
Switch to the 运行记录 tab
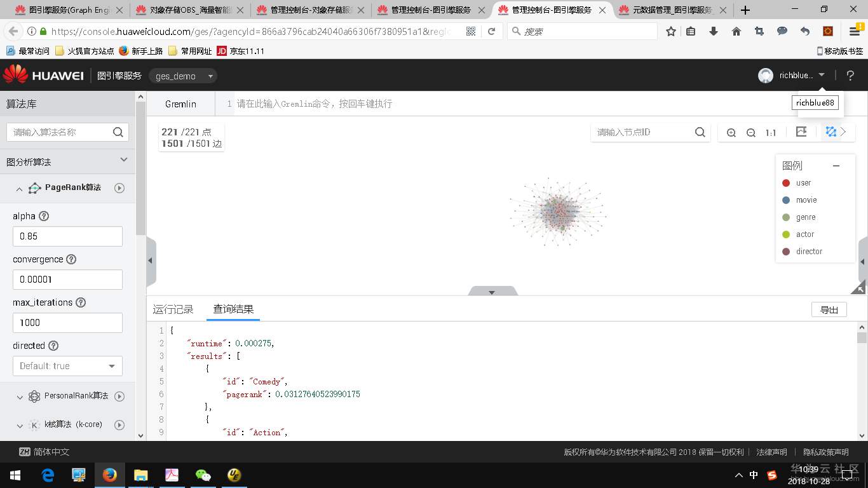(x=172, y=309)
